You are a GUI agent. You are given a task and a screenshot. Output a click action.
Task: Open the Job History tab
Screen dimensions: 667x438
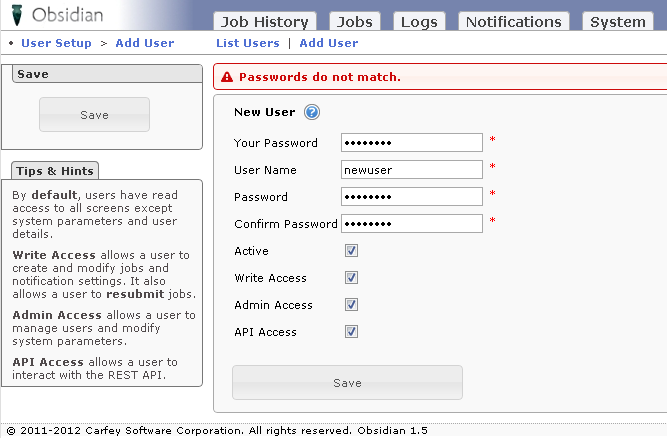coord(265,22)
